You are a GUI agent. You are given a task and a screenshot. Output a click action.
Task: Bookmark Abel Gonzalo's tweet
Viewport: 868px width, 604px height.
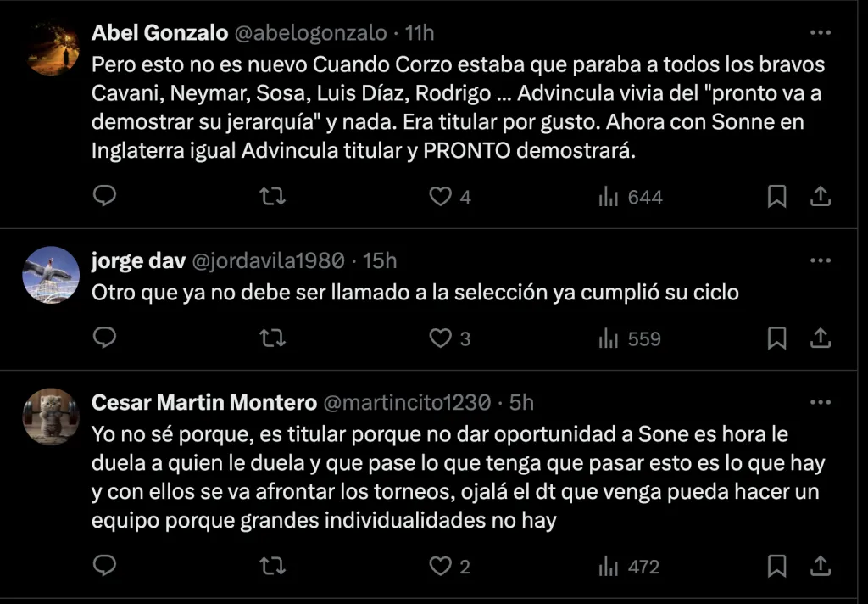[x=776, y=197]
